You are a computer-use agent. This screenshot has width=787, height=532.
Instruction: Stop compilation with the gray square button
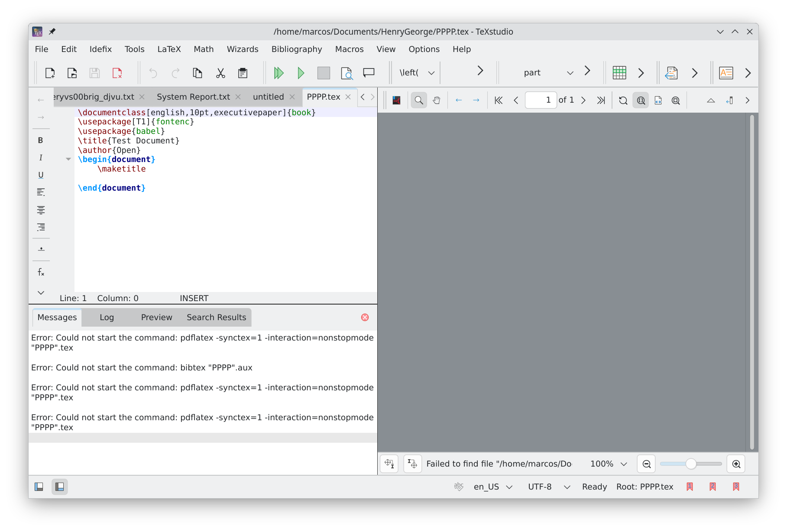(324, 73)
